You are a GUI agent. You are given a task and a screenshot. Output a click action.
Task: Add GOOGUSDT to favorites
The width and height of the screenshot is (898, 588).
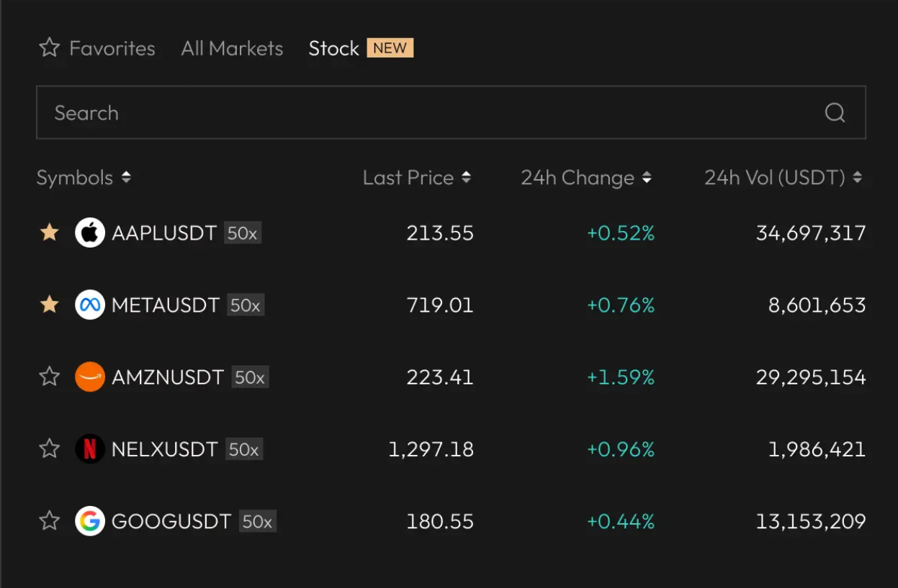[x=49, y=520]
